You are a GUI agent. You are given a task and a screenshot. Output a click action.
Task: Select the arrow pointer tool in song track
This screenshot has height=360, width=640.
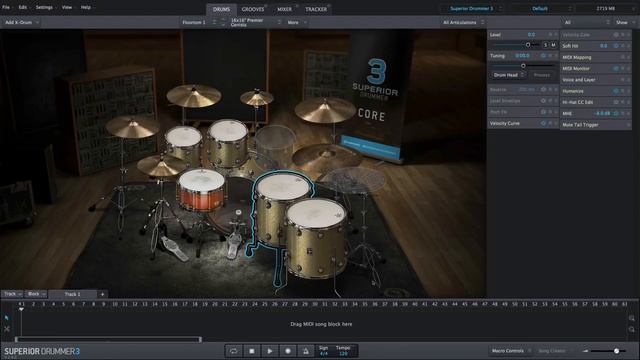point(7,318)
